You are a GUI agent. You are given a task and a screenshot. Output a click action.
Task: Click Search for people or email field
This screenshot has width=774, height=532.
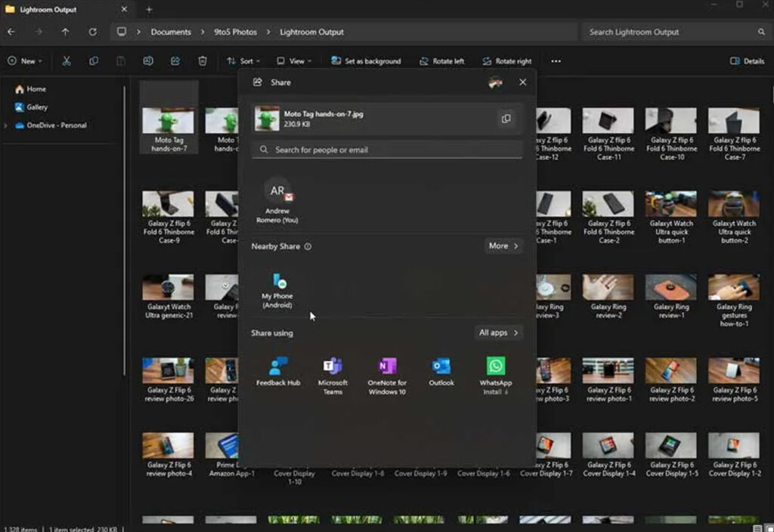click(387, 150)
